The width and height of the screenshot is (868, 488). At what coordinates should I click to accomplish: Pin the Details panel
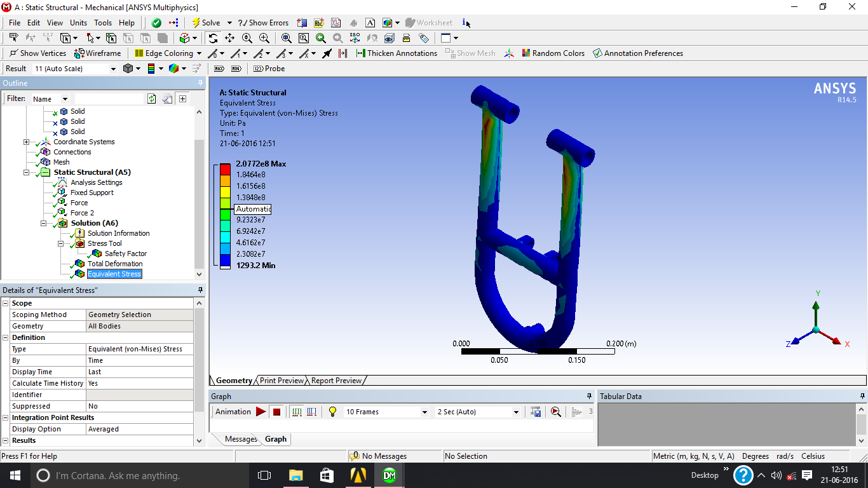(x=200, y=290)
